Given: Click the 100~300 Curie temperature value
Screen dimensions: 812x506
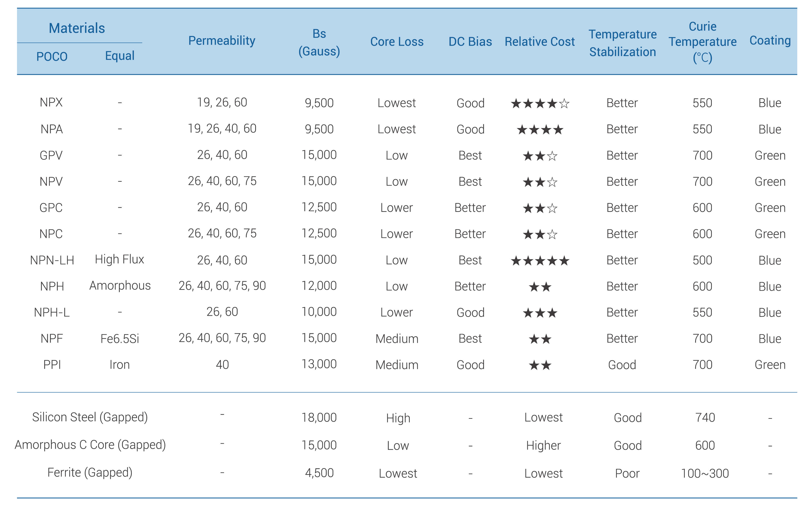Looking at the screenshot, I should click(704, 473).
